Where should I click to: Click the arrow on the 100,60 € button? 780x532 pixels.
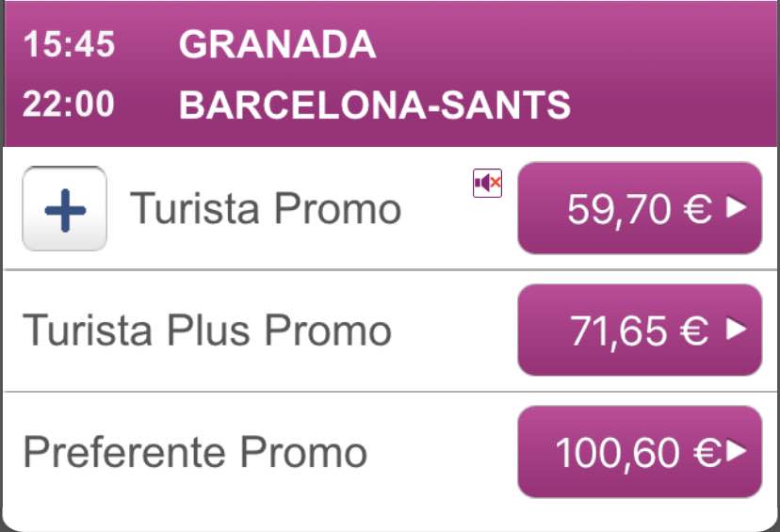point(737,450)
